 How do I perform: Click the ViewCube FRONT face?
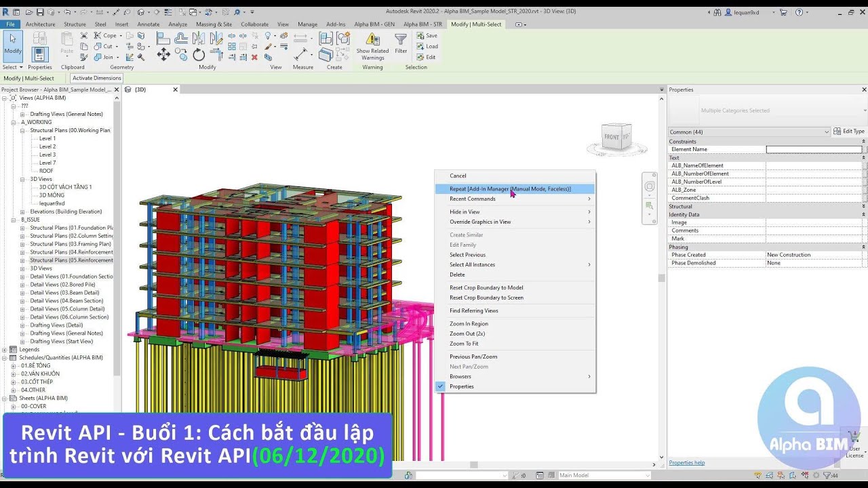tap(611, 137)
